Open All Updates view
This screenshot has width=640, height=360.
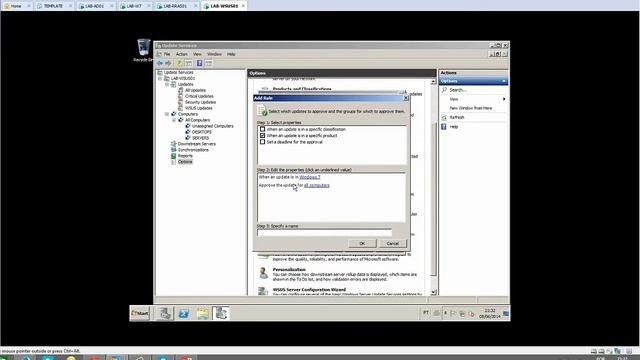(195, 90)
